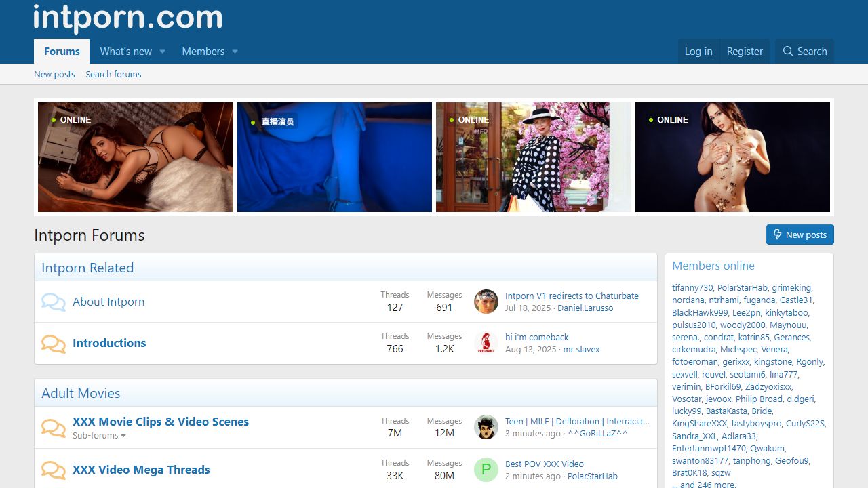Screen dimensions: 868x488
Task: Open member swanton83177 in Members online
Action: point(701,460)
